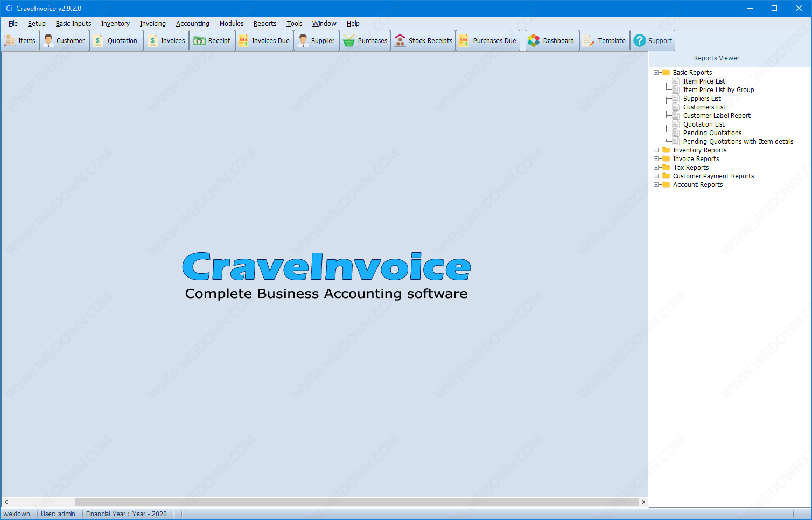Image resolution: width=812 pixels, height=520 pixels.
Task: Click the Supplier person icon
Action: point(303,40)
